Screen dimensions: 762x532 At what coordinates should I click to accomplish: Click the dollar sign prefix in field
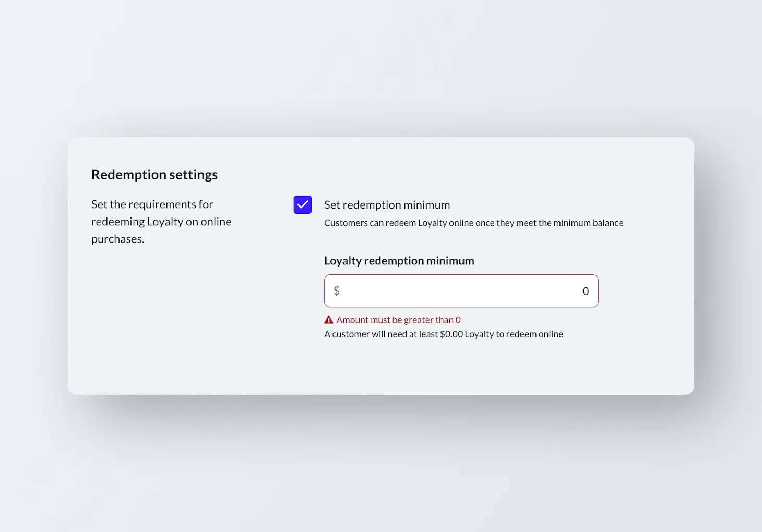(x=337, y=291)
